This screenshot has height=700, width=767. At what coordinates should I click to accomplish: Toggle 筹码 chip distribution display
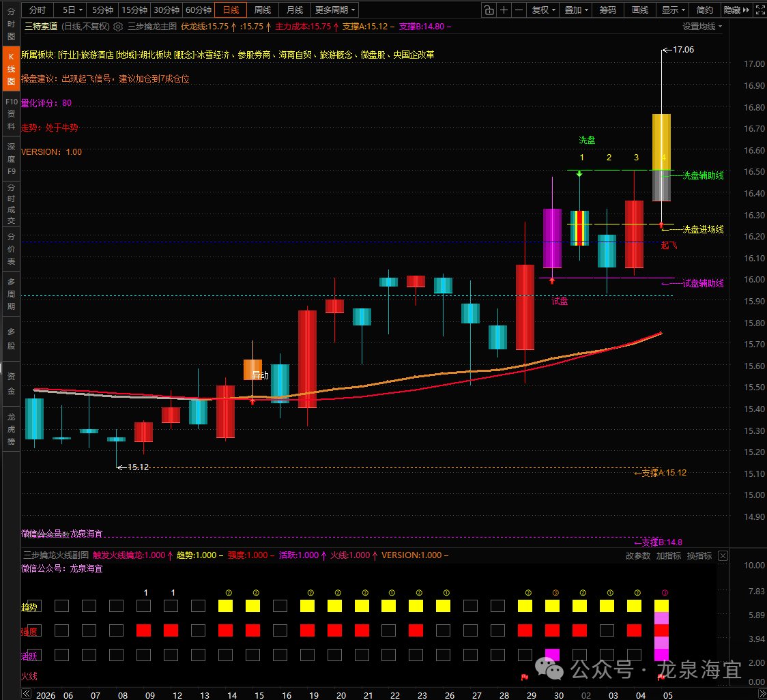click(607, 10)
